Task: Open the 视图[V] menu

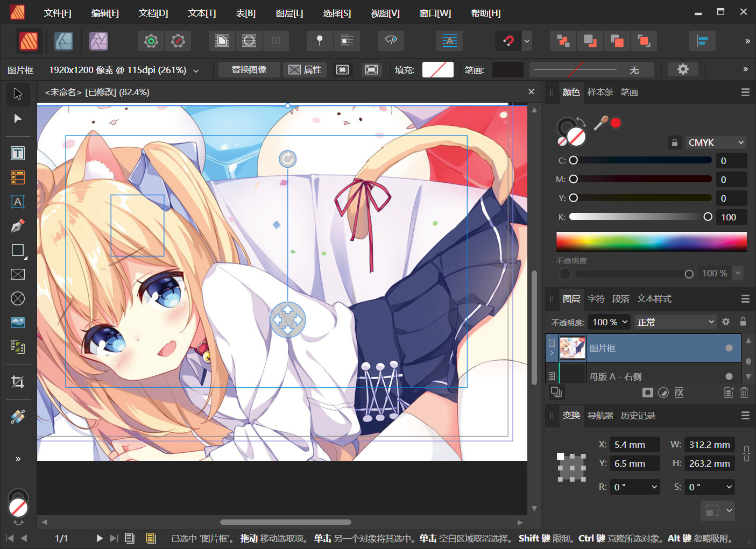Action: pos(385,13)
